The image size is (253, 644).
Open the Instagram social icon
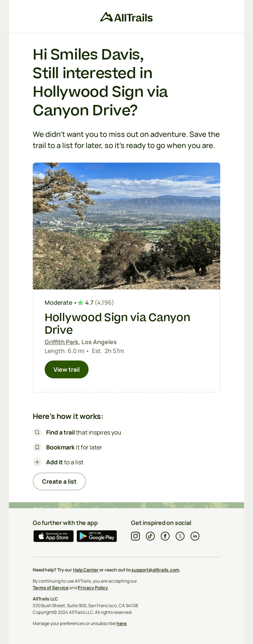[x=135, y=536]
